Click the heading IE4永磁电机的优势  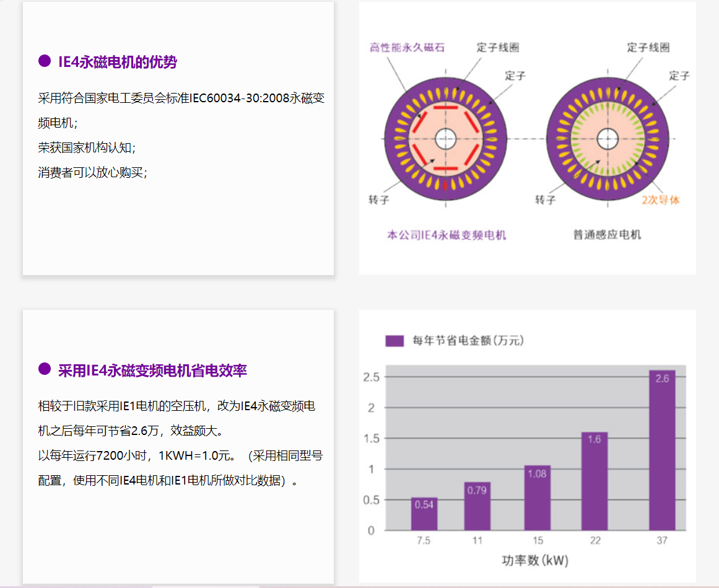pyautogui.click(x=118, y=61)
